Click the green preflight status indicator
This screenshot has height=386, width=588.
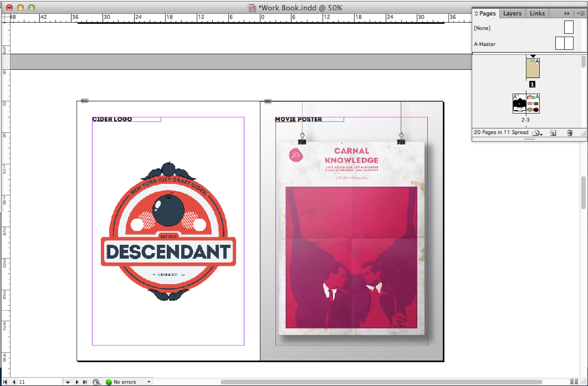click(x=109, y=382)
